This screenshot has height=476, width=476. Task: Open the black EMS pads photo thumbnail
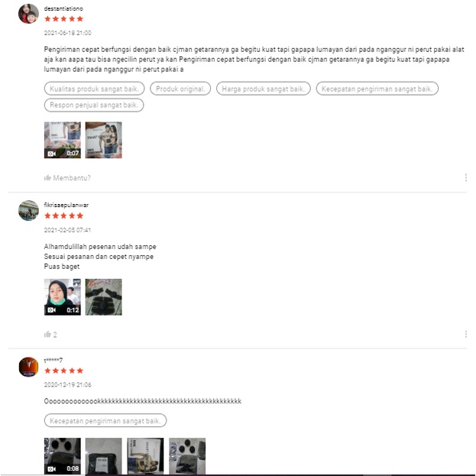pos(103,297)
